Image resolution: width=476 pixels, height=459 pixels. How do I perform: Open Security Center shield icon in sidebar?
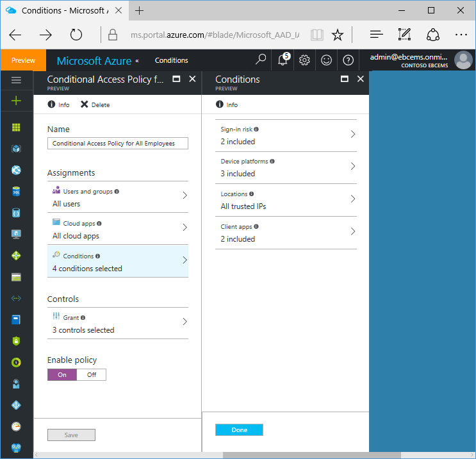[x=16, y=341]
